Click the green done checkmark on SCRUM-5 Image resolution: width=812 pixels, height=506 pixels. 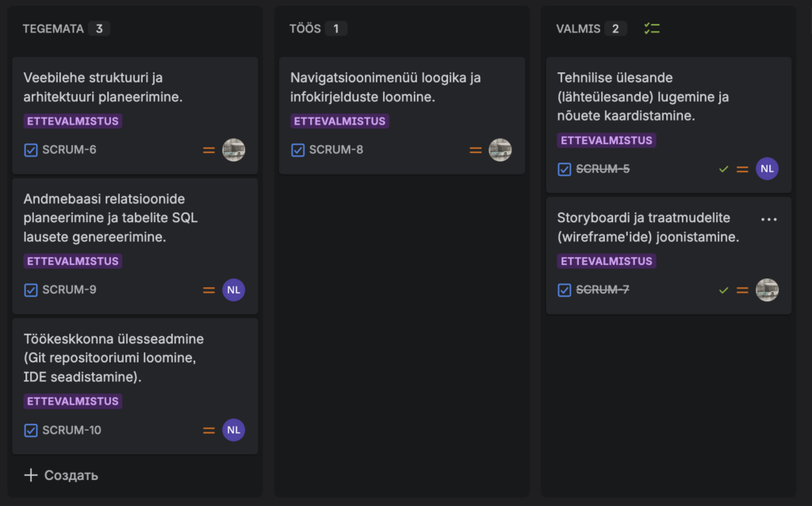click(723, 169)
